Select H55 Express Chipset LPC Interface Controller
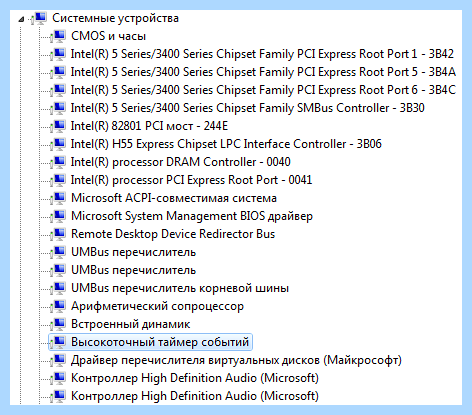 pos(226,144)
